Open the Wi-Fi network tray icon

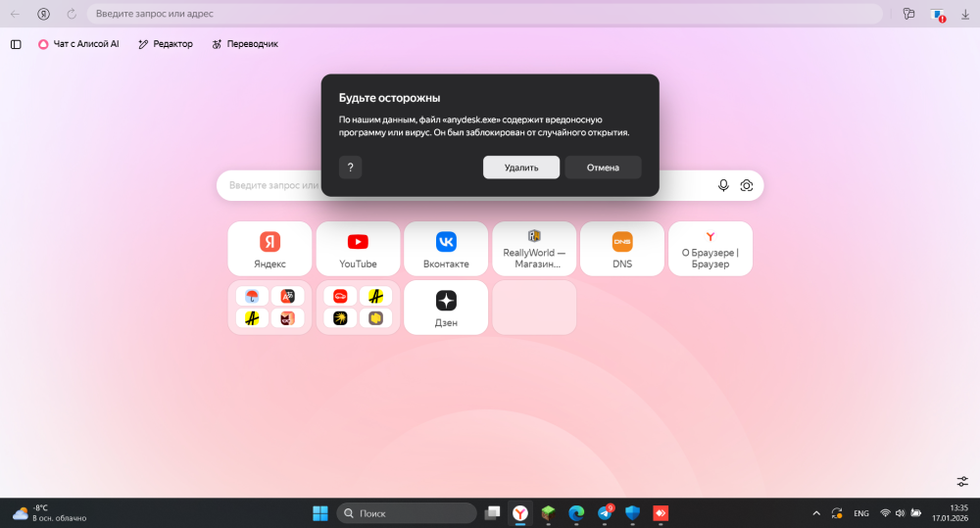point(885,513)
